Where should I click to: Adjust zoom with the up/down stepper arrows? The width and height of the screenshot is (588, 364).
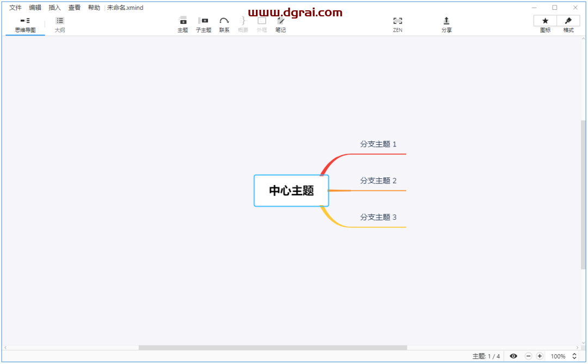click(574, 356)
